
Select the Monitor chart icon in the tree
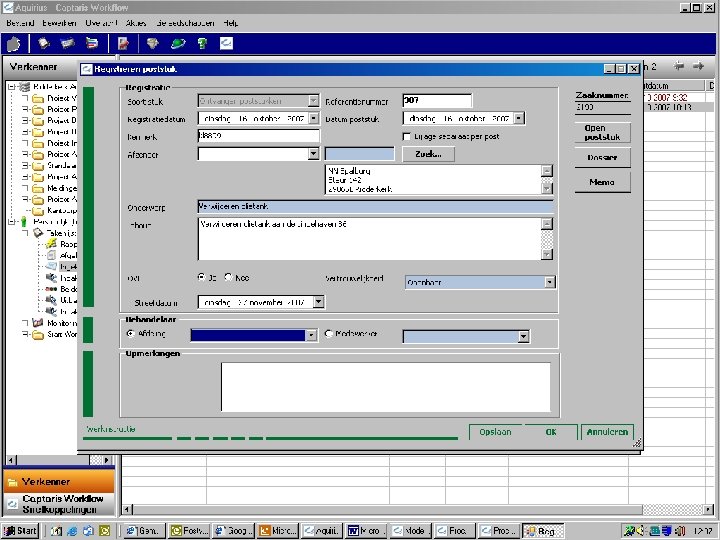(x=38, y=323)
